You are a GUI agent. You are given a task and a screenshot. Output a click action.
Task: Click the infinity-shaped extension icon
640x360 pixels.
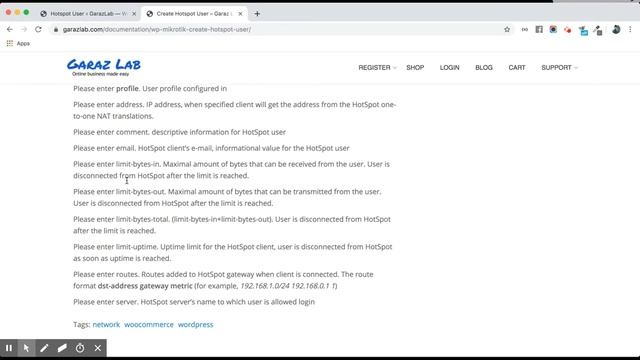click(x=524, y=29)
